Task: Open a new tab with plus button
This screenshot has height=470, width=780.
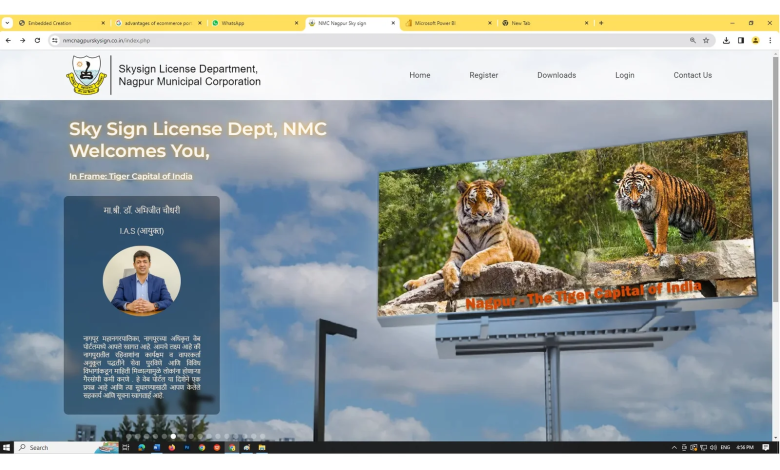Action: (x=601, y=23)
